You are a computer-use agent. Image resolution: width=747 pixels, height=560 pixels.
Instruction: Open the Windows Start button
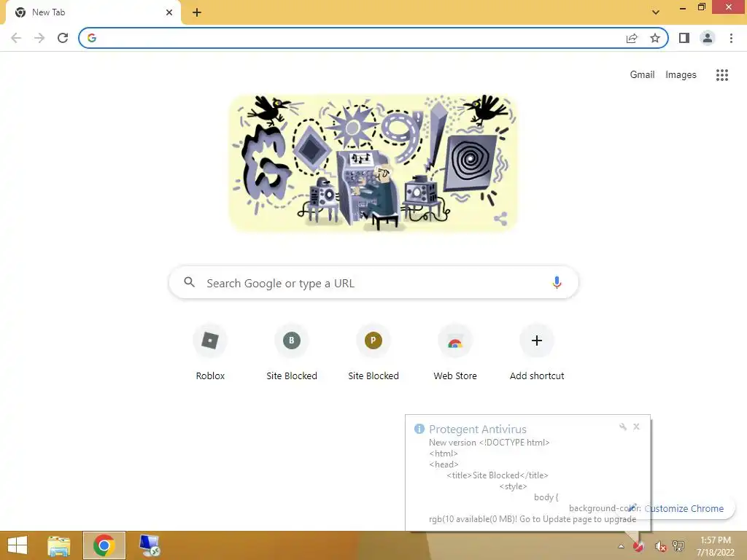click(x=18, y=545)
